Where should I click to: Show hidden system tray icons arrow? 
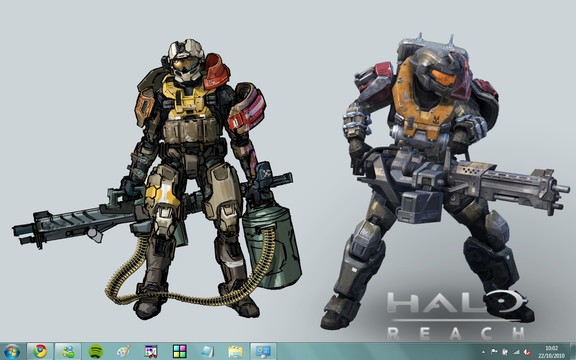[483, 352]
